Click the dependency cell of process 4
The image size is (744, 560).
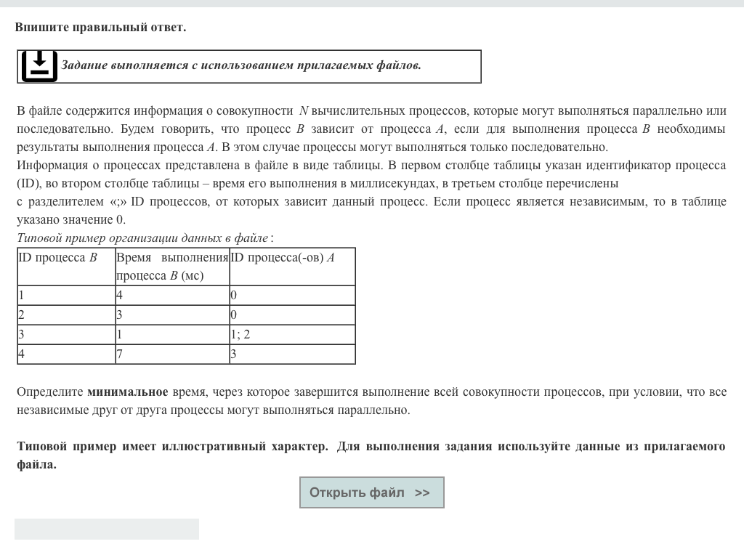pos(292,354)
